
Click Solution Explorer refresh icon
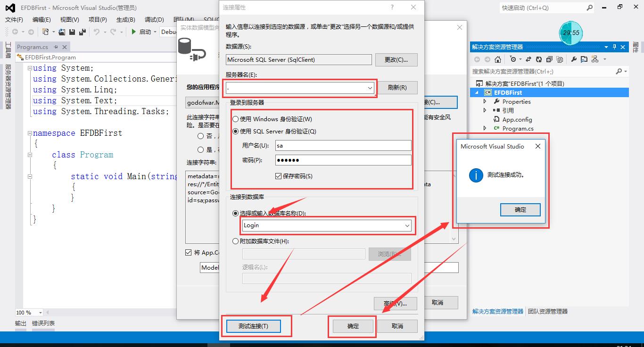click(539, 59)
